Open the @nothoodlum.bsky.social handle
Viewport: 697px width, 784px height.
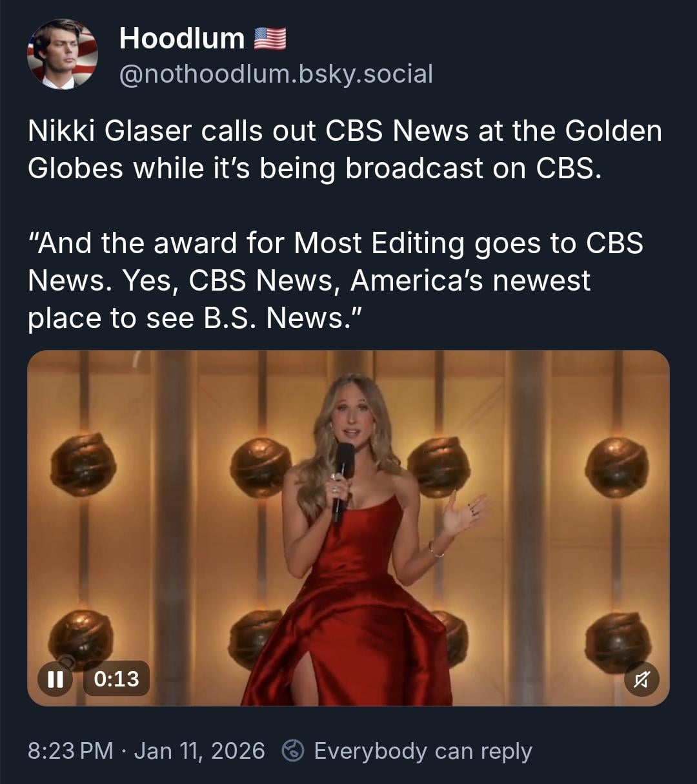[276, 74]
